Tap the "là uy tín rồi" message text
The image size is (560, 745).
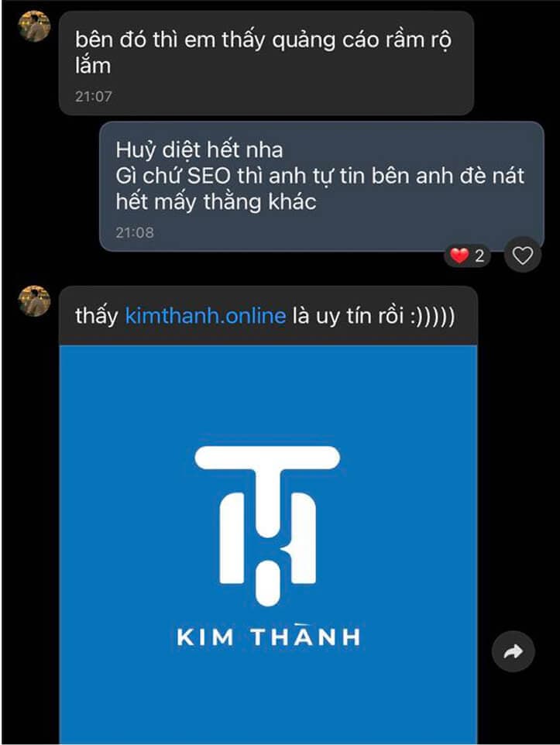[342, 315]
